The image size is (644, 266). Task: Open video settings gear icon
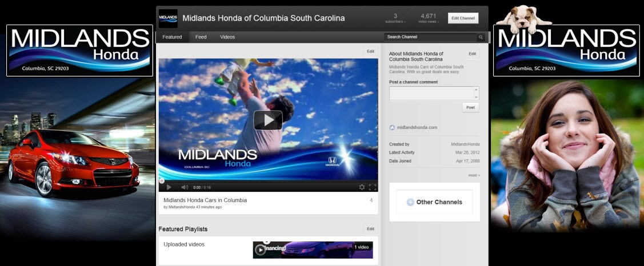(x=362, y=187)
